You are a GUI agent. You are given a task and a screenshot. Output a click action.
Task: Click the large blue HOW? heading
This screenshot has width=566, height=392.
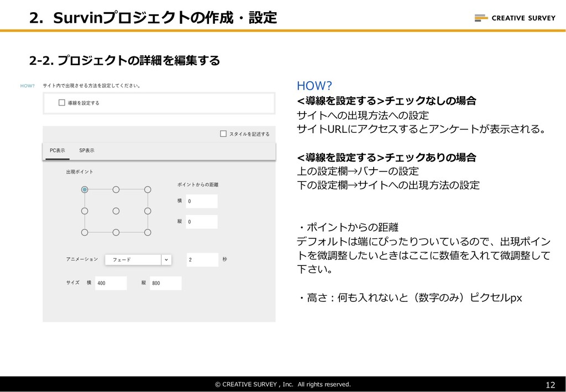tap(314, 86)
